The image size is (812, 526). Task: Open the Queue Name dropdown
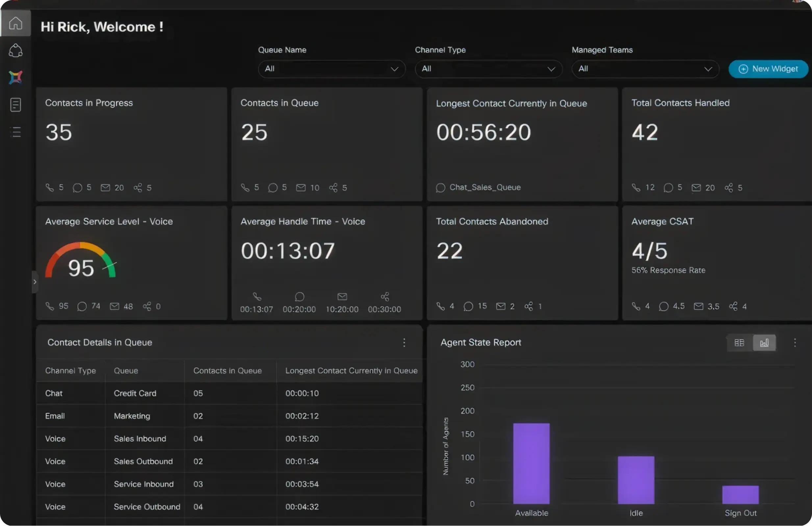[331, 69]
